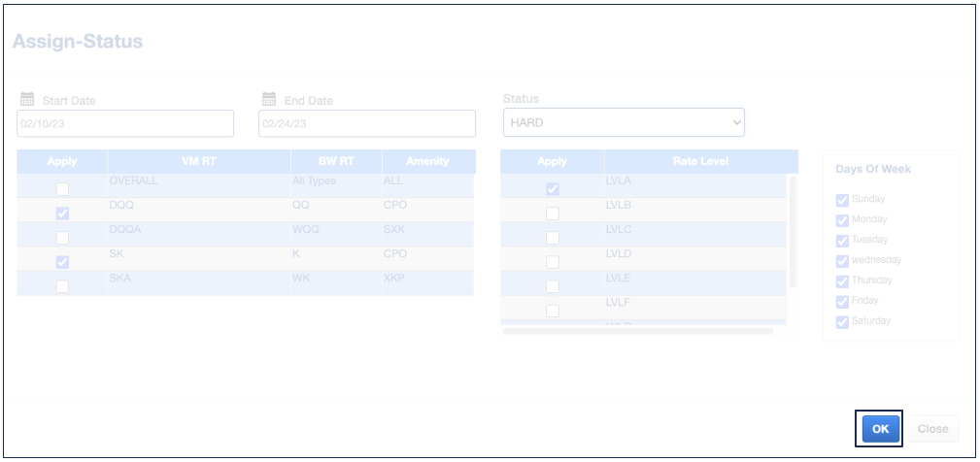Check the OVERALL room type Apply checkbox
Viewport: 980px width, 462px height.
62,189
